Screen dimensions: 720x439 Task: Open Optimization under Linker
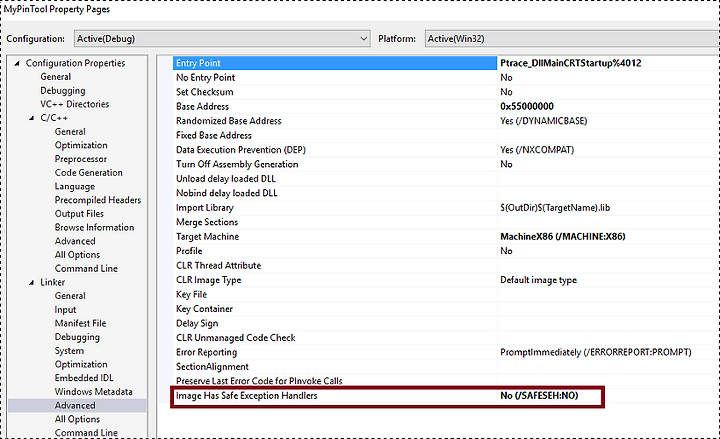[81, 364]
